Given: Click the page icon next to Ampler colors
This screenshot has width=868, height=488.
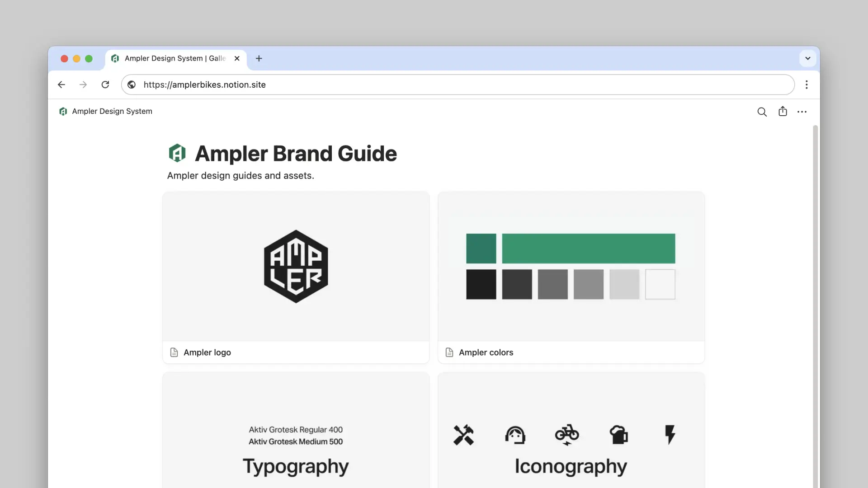Looking at the screenshot, I should pos(449,352).
